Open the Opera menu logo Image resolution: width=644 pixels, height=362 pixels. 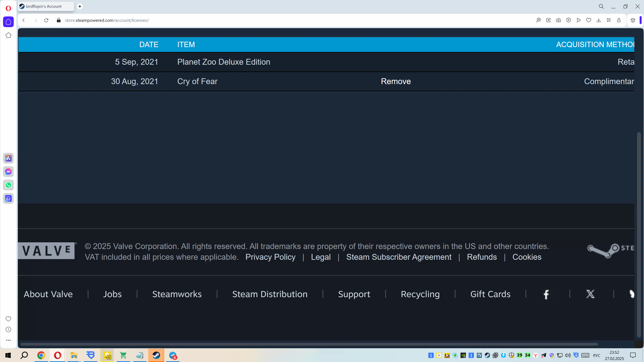coord(8,8)
